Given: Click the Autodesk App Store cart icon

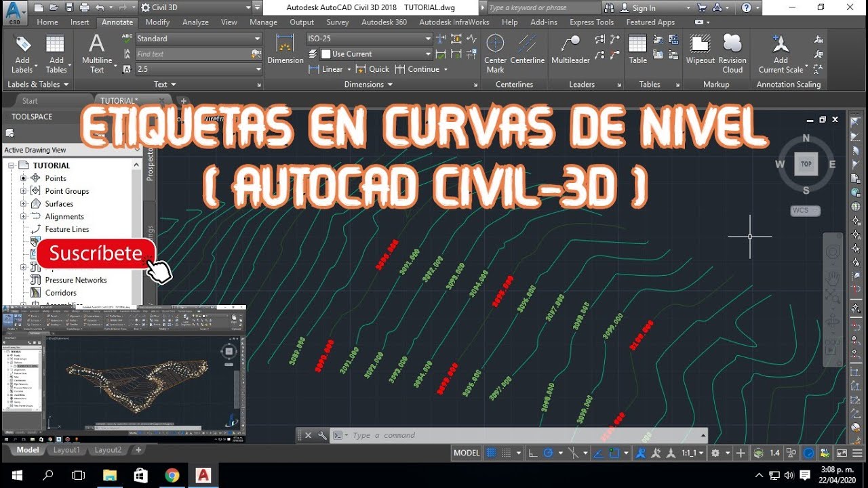Looking at the screenshot, I should click(x=702, y=7).
